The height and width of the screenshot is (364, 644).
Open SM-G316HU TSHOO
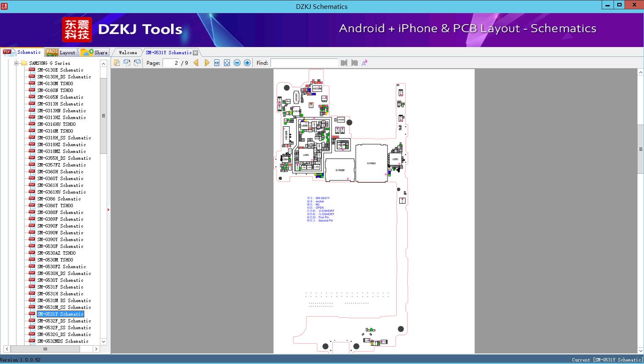(56, 124)
